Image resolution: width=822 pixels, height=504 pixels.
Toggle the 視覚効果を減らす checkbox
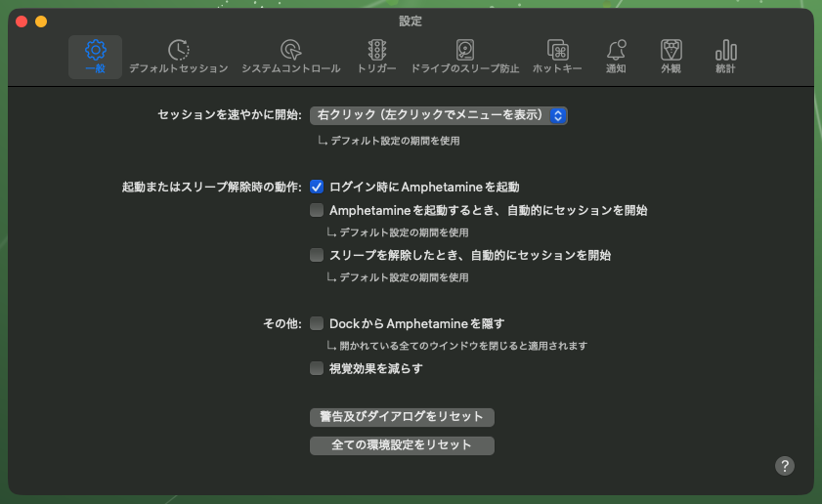(317, 368)
